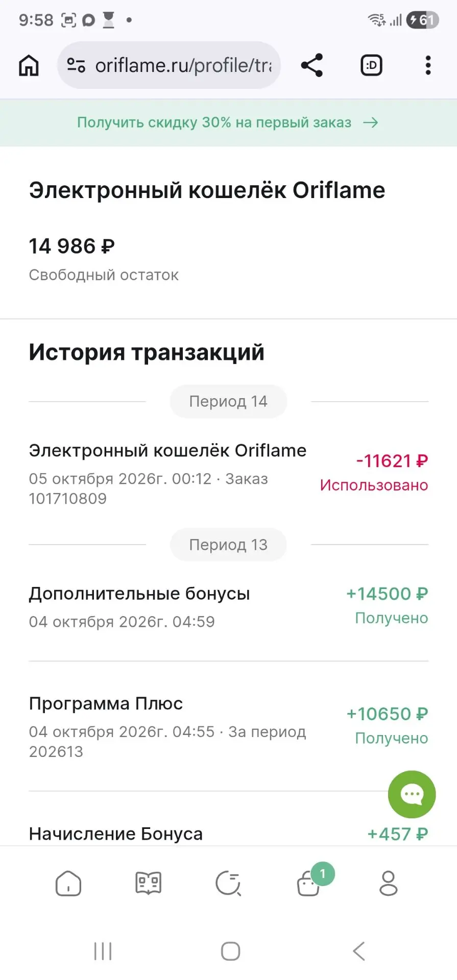457x980 pixels.
Task: Open the browser tab switcher
Action: (371, 65)
